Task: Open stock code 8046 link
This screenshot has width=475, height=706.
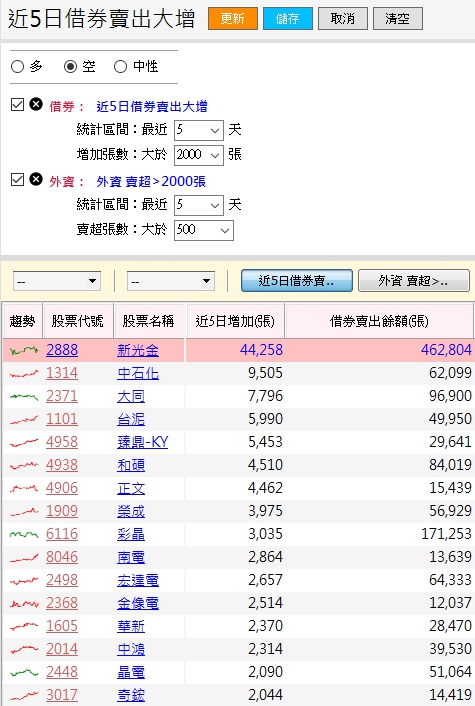Action: tap(62, 557)
